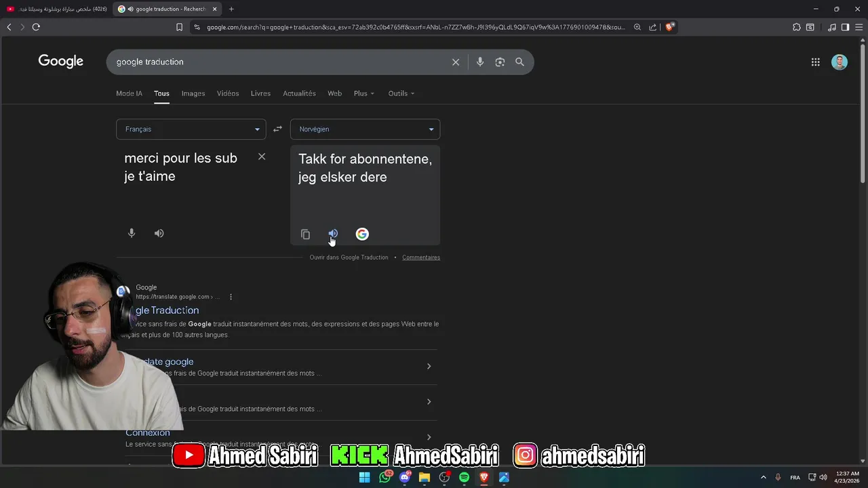
Task: Open the Google apps grid
Action: point(815,62)
